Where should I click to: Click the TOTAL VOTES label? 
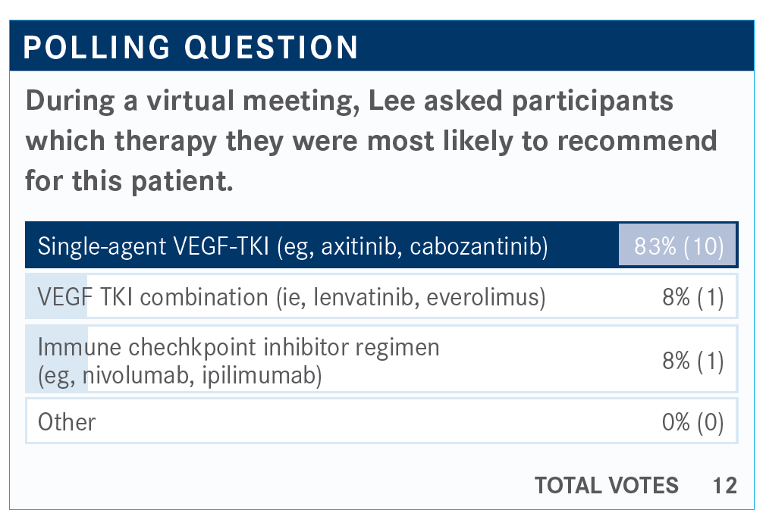(606, 486)
